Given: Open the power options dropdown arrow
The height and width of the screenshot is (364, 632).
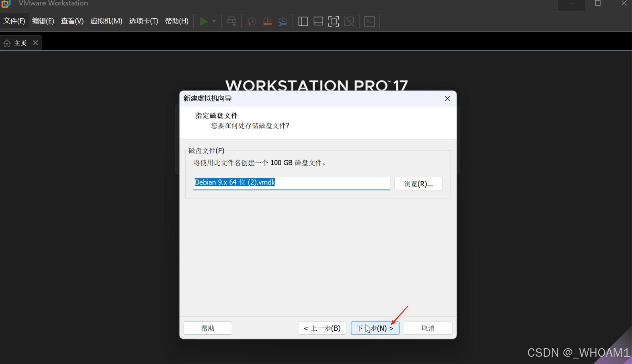Looking at the screenshot, I should coord(214,21).
